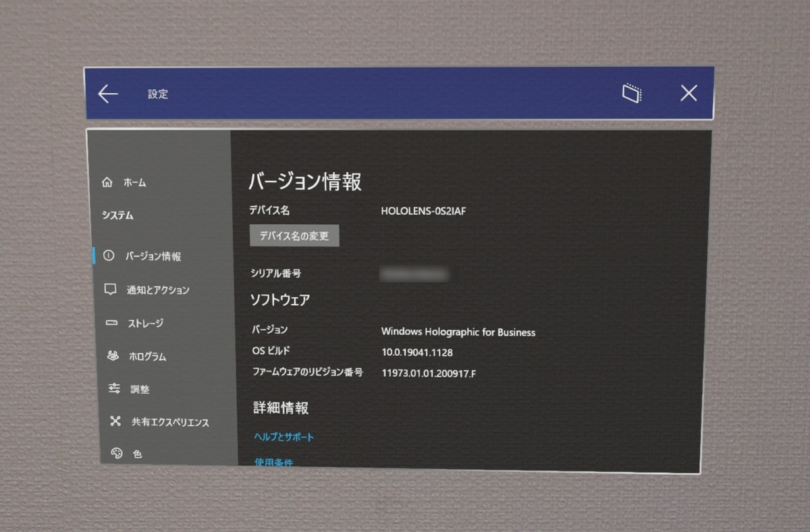Image resolution: width=810 pixels, height=532 pixels.
Task: Click the 調整 sliders icon
Action: pyautogui.click(x=115, y=388)
